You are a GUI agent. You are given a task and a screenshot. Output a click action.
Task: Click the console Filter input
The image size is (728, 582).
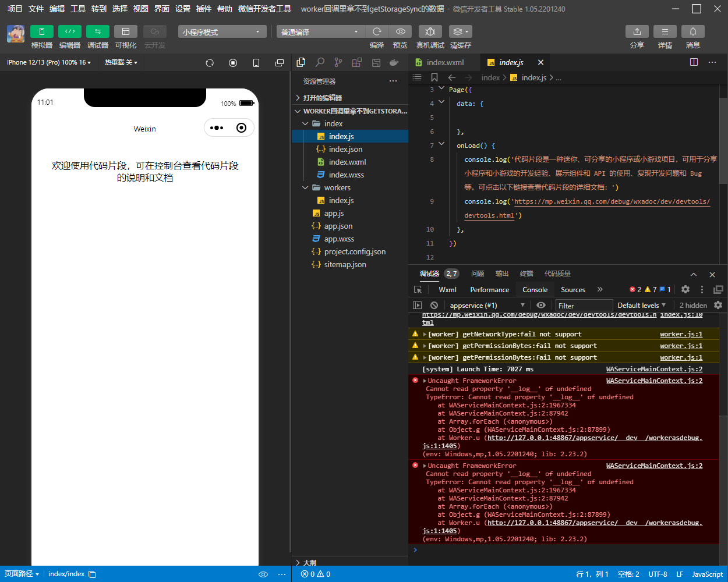584,306
